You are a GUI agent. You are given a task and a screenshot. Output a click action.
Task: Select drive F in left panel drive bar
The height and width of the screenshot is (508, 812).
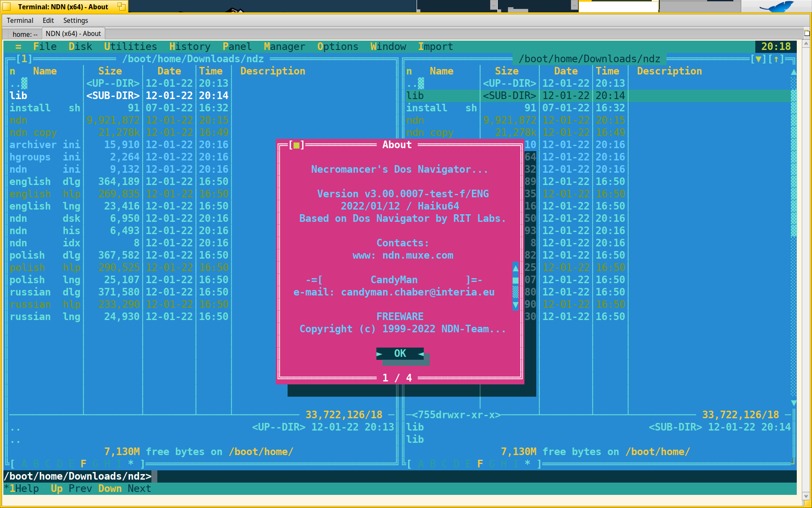click(83, 464)
